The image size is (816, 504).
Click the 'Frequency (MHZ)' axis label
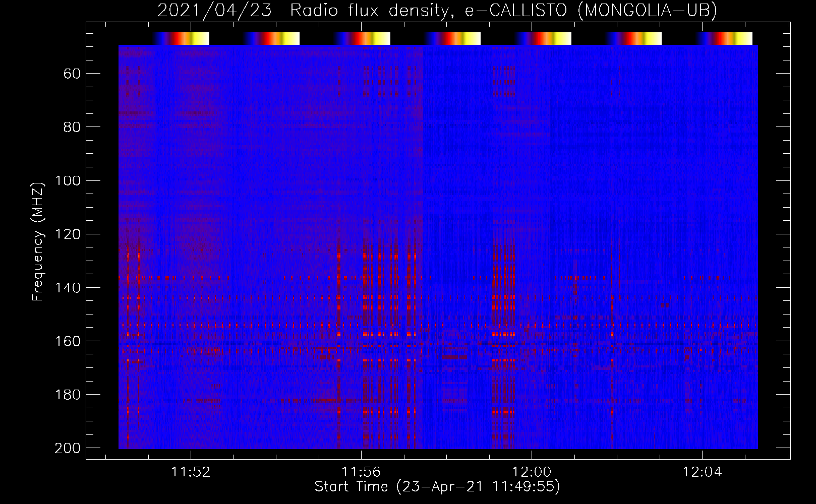click(x=38, y=241)
